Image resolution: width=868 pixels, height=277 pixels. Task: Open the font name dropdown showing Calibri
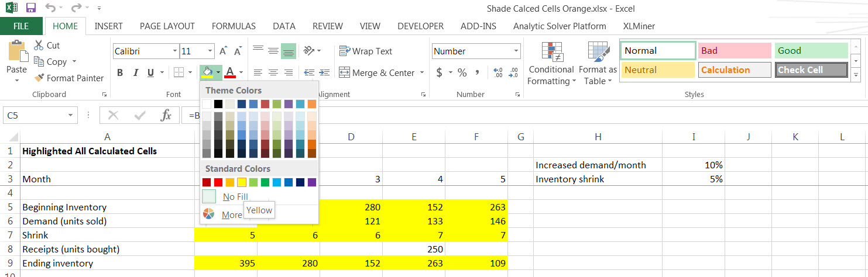click(x=174, y=51)
